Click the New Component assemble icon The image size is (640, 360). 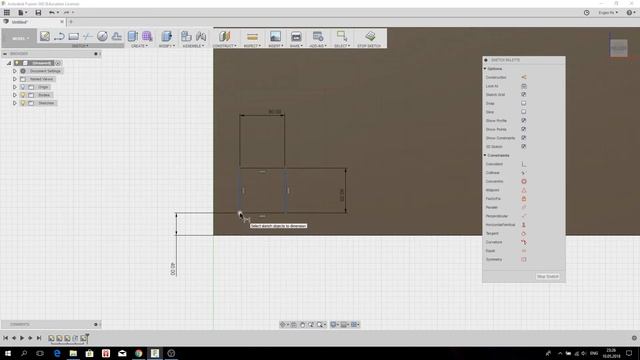(186, 36)
